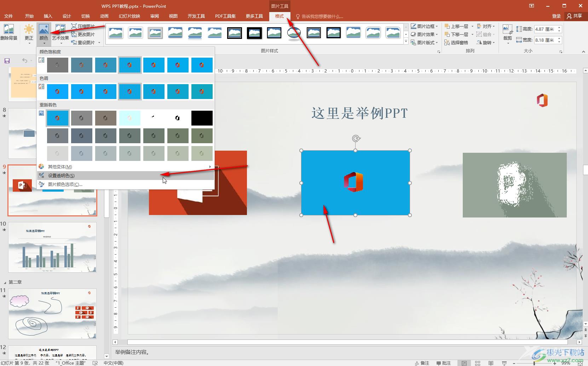Screen dimensions: 588x366
Task: Start Slide Show from status bar icon
Action: point(504,363)
